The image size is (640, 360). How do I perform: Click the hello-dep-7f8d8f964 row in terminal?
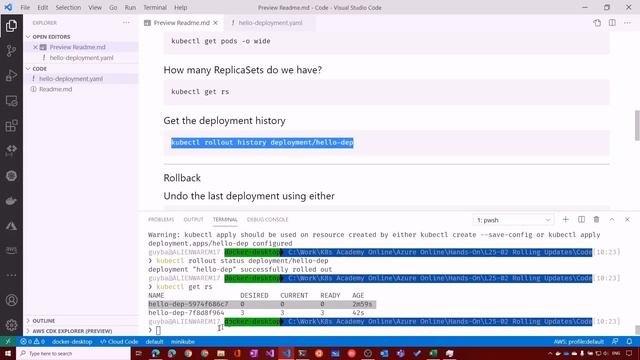click(256, 313)
